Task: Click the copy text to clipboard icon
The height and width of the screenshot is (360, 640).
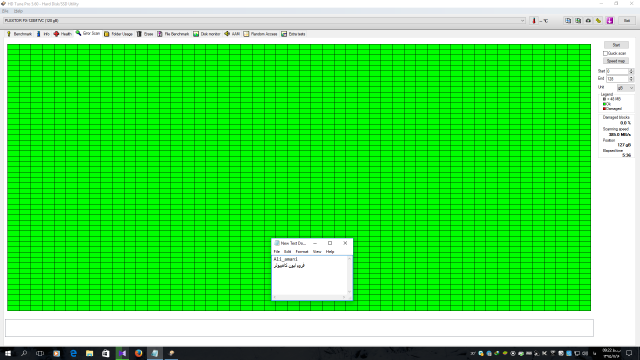Action: [568, 20]
